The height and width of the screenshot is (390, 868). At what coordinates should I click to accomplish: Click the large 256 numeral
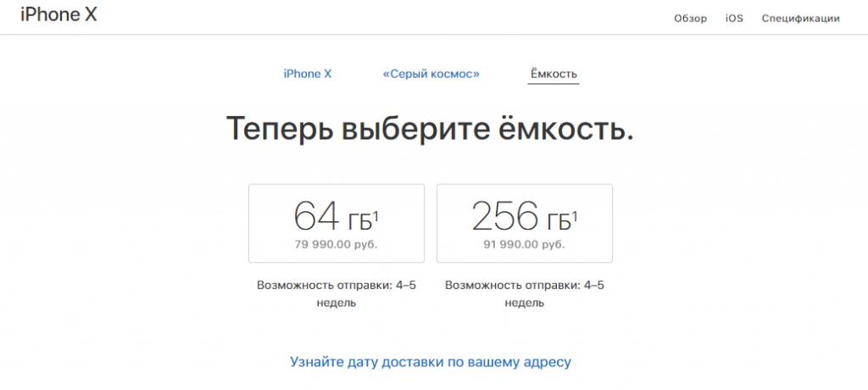coord(505,218)
